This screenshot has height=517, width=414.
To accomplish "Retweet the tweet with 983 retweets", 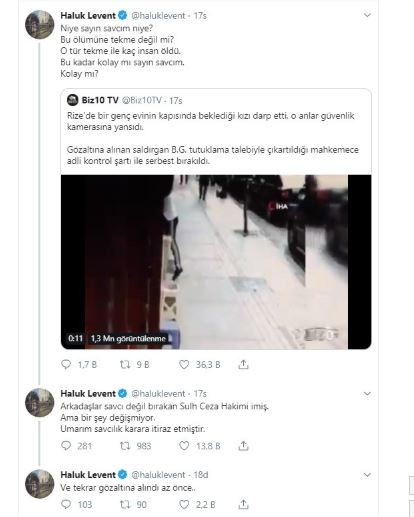I will pos(125,446).
